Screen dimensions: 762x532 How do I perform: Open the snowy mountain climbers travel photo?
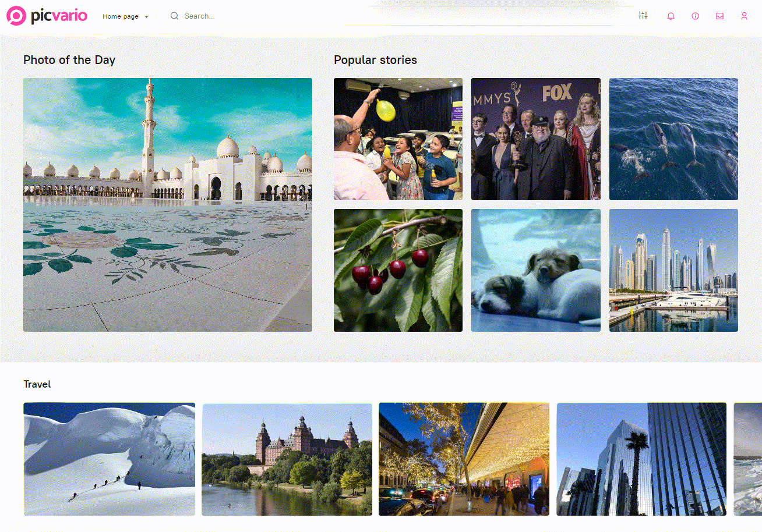[x=110, y=459]
